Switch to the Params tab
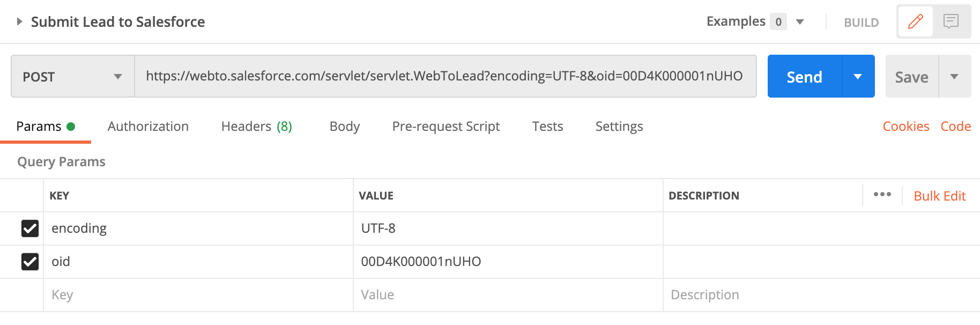Screen dimensions: 980x325 point(46,127)
